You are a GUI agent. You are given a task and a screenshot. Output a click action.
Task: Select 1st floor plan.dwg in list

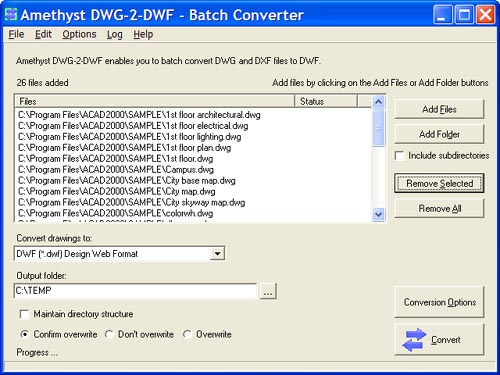coord(125,148)
